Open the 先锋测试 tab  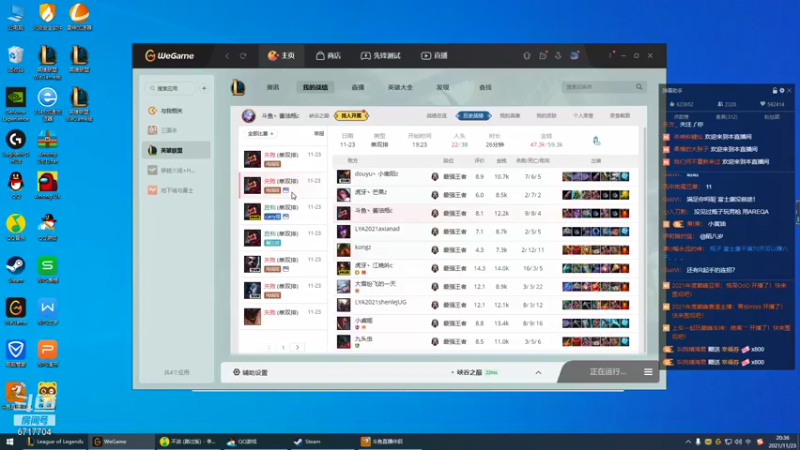(381, 56)
